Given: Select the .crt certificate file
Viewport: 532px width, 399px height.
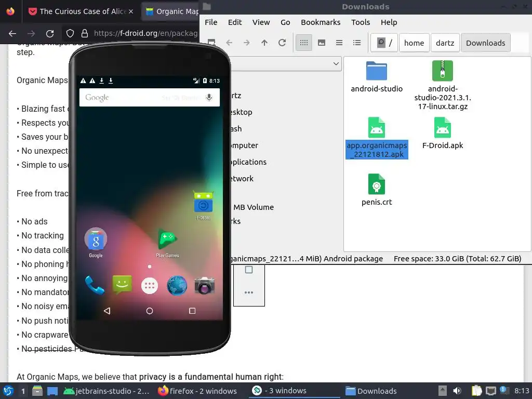Looking at the screenshot, I should coord(377,190).
